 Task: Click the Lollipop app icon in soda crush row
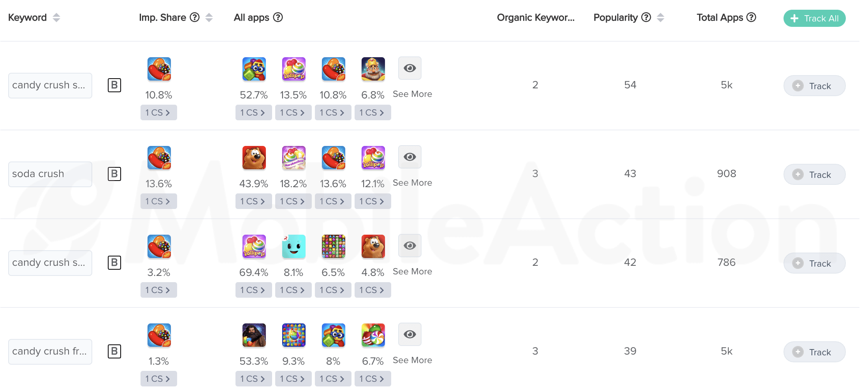[x=373, y=158]
